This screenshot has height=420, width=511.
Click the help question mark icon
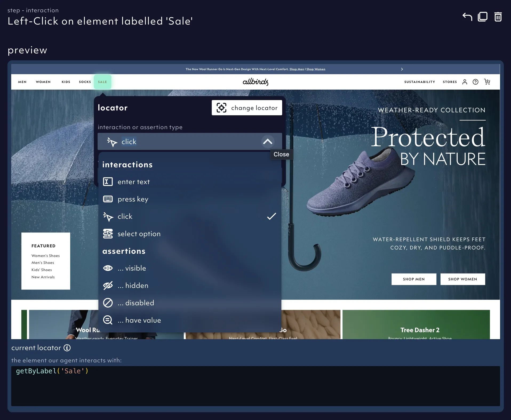pyautogui.click(x=475, y=82)
